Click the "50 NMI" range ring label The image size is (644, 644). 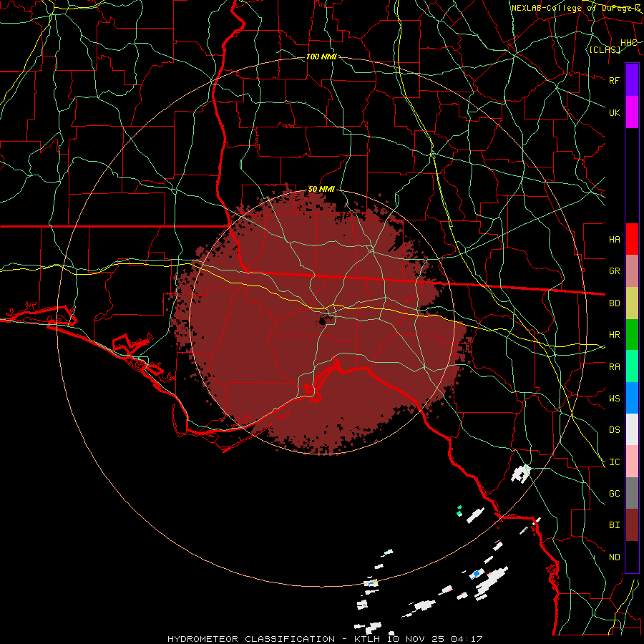point(321,189)
